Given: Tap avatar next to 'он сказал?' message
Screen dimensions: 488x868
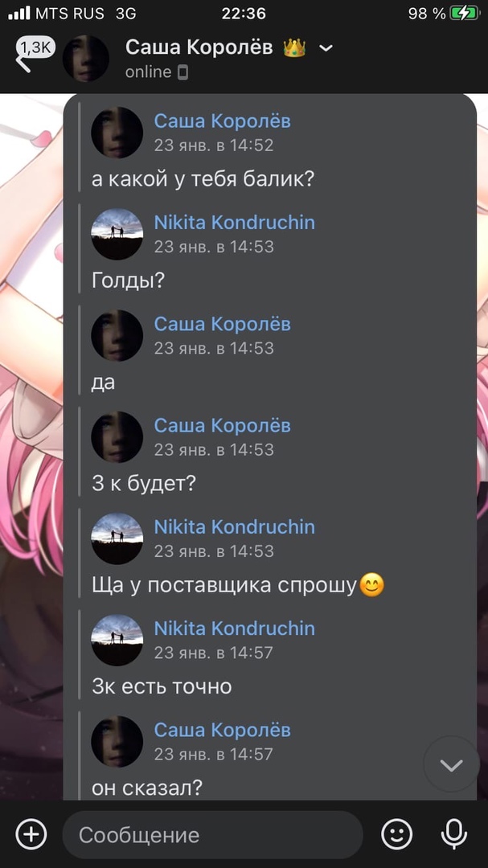Looking at the screenshot, I should [117, 742].
